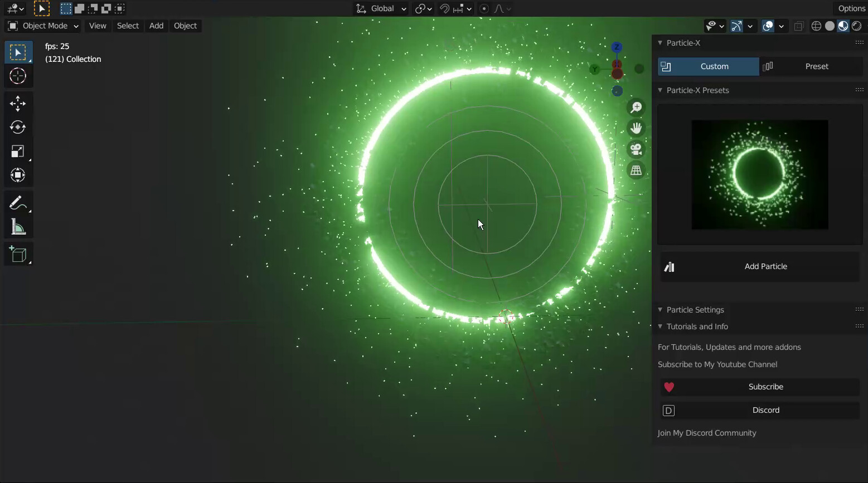The height and width of the screenshot is (483, 868).
Task: Switch to the Preset tab in Particle-X
Action: coord(816,66)
